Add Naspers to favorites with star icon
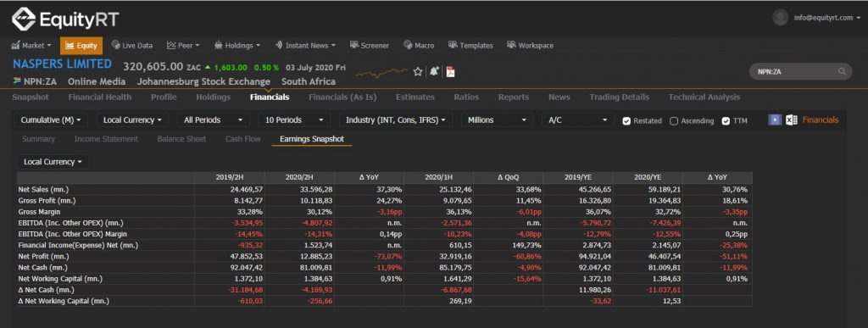Image resolution: width=868 pixels, height=328 pixels. click(418, 71)
